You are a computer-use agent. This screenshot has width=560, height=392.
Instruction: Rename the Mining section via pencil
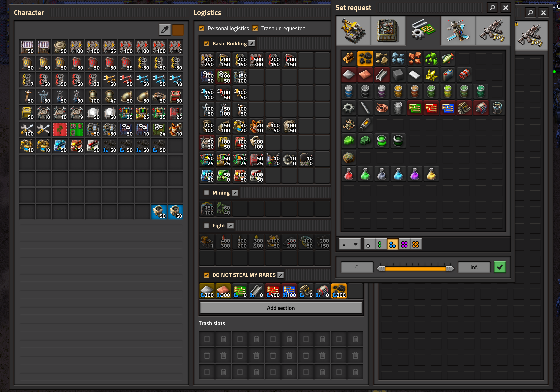pyautogui.click(x=235, y=193)
